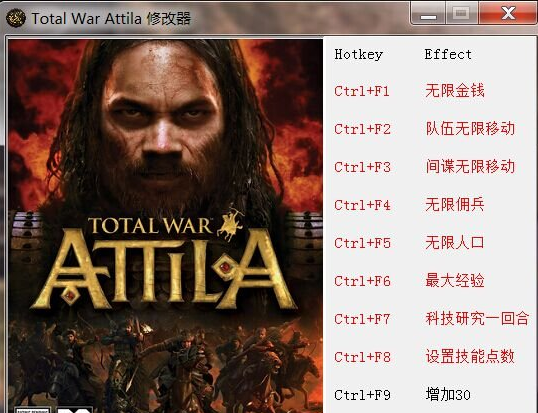Click the Ctrl+F9 hotkey label
Image resolution: width=538 pixels, height=413 pixels.
pos(362,395)
